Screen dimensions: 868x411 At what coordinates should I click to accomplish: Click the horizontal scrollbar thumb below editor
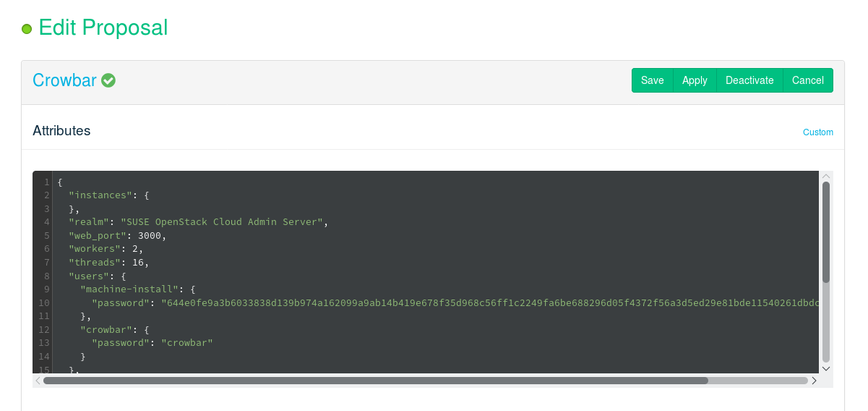pos(376,380)
